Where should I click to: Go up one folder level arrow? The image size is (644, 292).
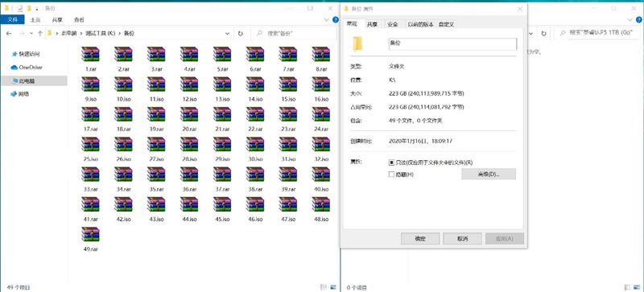(39, 33)
